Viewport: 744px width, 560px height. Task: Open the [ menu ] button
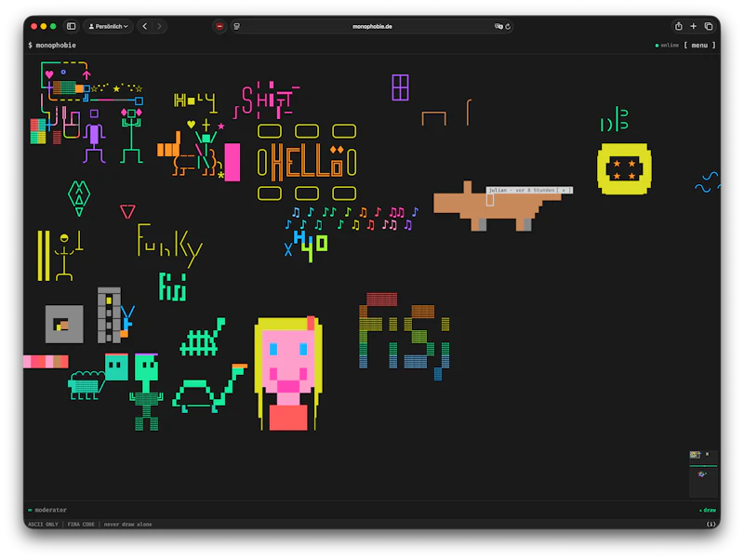click(x=699, y=45)
